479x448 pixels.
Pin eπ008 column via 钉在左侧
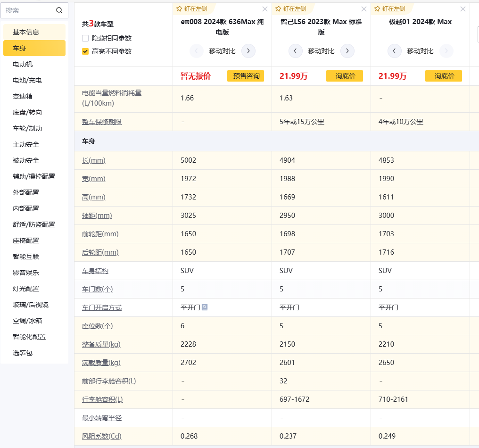tap(191, 9)
